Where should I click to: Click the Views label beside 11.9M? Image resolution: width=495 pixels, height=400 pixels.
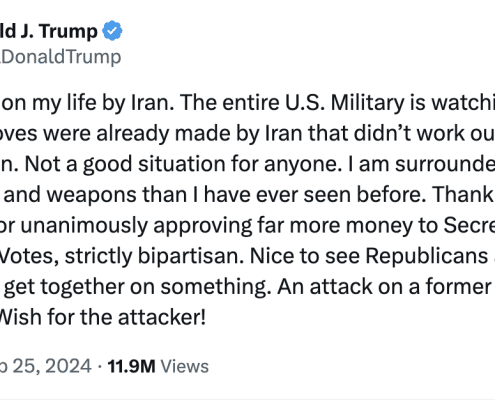tap(185, 366)
